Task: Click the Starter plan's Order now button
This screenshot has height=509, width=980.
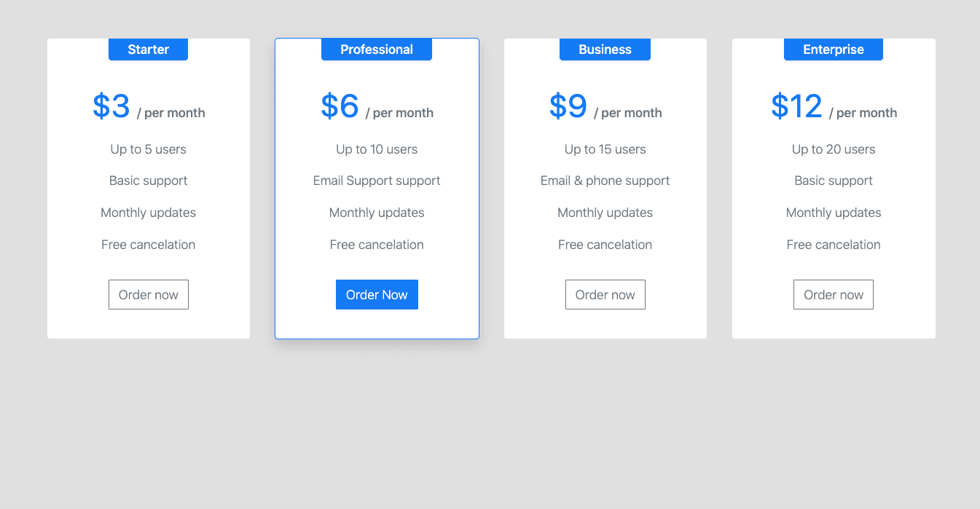Action: 148,294
